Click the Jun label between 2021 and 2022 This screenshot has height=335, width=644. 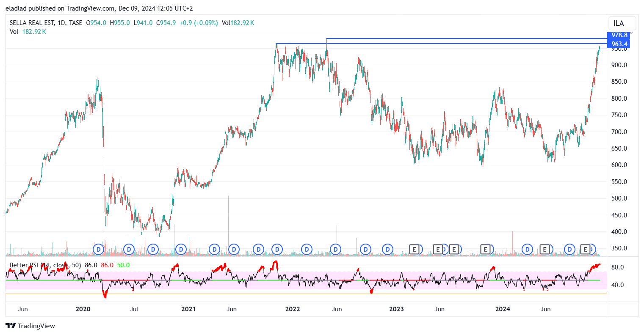pyautogui.click(x=232, y=309)
